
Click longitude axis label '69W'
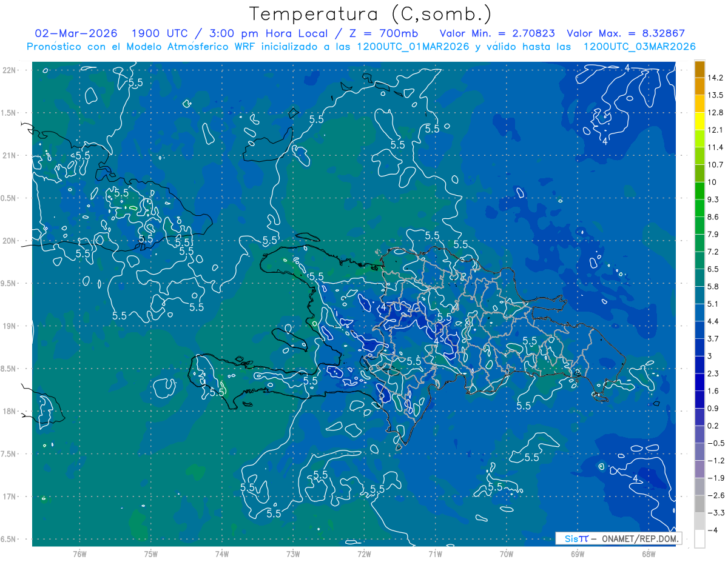578,553
